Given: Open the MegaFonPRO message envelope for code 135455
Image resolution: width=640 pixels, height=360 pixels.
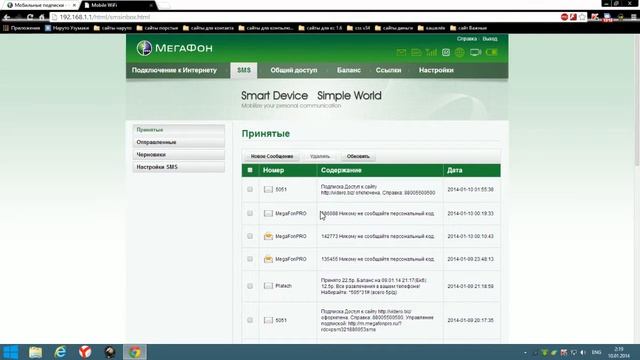Looking at the screenshot, I should (x=268, y=259).
